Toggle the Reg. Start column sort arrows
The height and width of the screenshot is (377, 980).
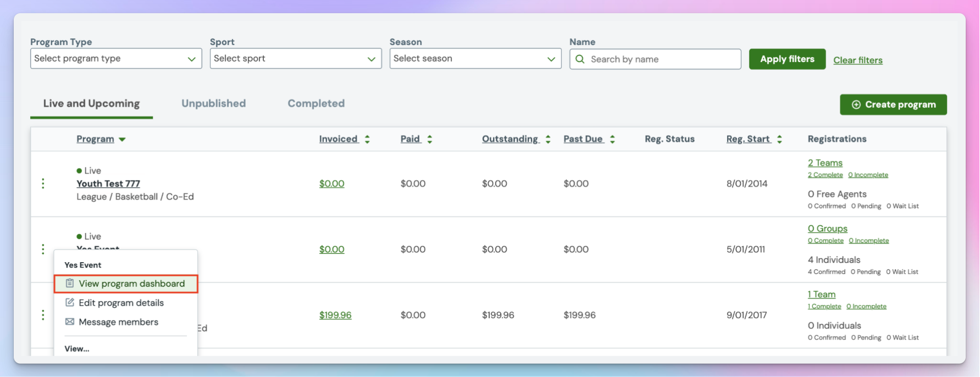(x=779, y=140)
